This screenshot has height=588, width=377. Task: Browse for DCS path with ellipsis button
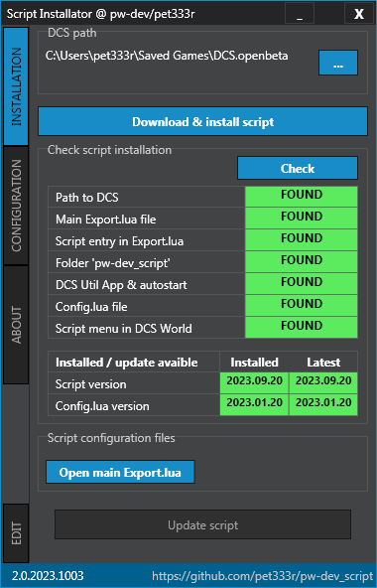(338, 63)
